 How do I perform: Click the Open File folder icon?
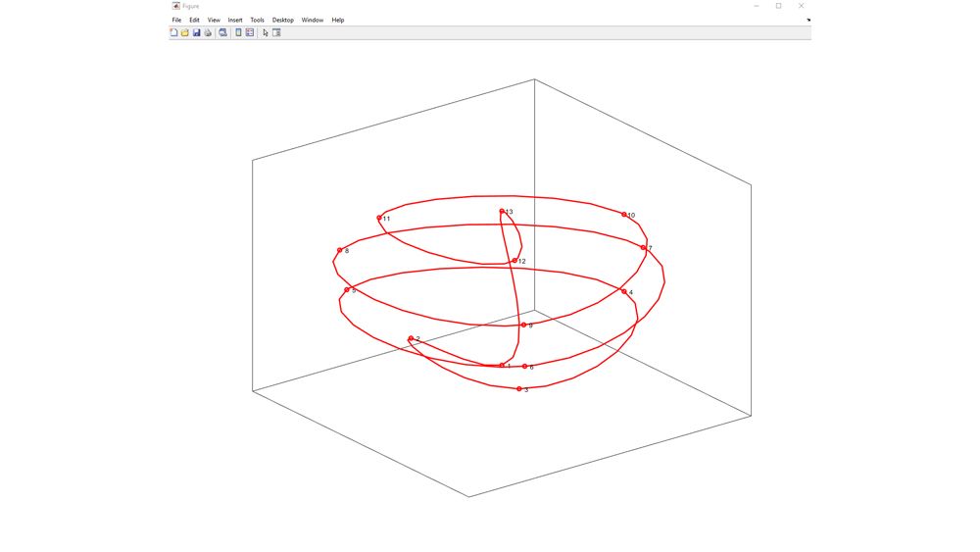(185, 32)
